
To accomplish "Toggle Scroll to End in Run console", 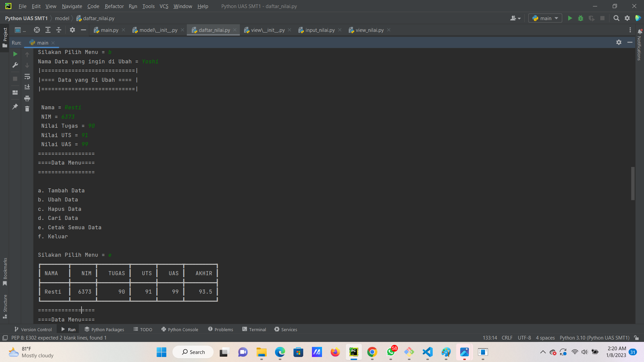I will pos(27,87).
